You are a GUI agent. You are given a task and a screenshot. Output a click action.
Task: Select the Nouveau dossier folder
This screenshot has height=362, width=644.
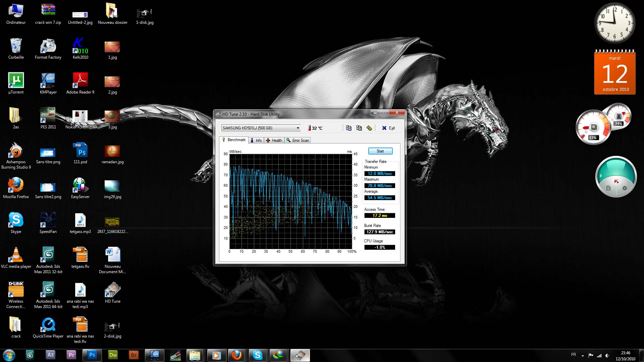(112, 14)
